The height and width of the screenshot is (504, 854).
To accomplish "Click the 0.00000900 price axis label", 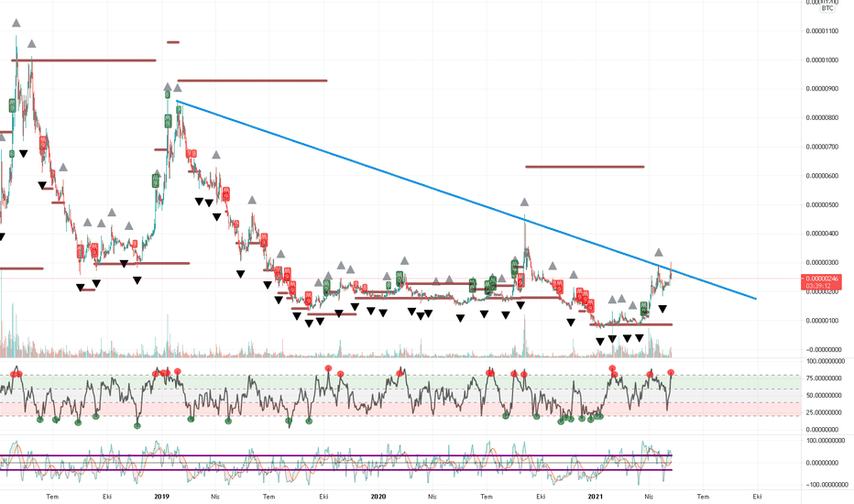I will click(x=822, y=89).
